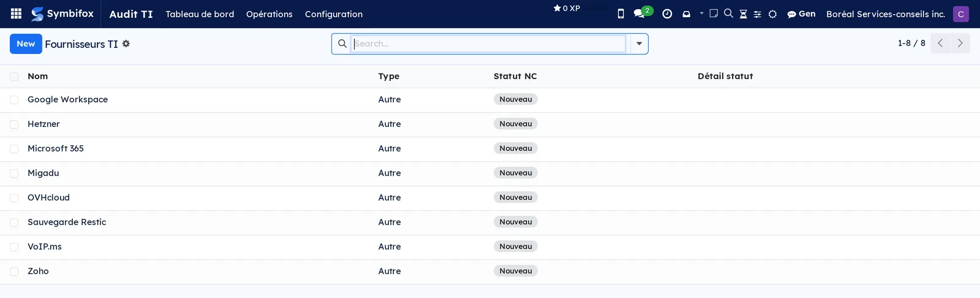The width and height of the screenshot is (980, 298).
Task: Open Tableau de bord menu
Action: [200, 13]
